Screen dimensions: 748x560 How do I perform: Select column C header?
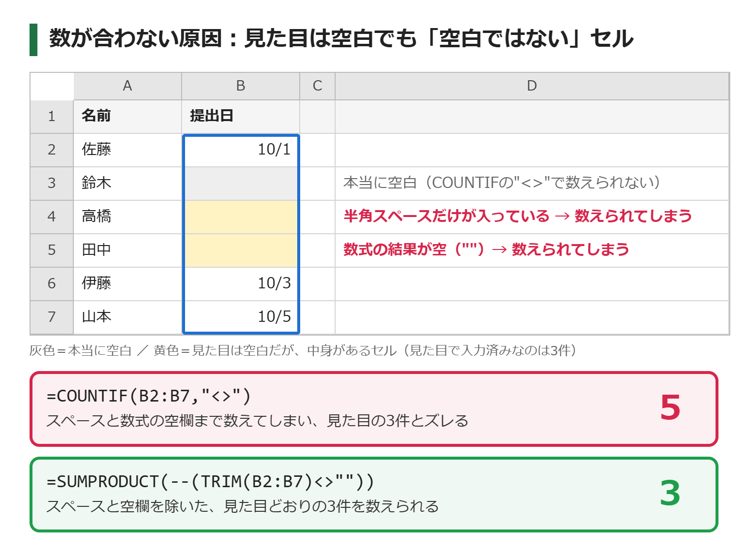click(317, 86)
